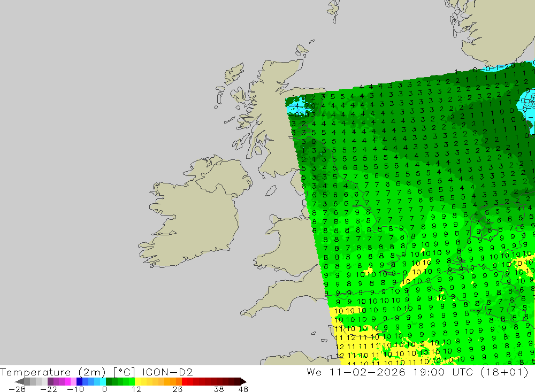535x392 pixels.
Task: Click the 'UTC' label in the timestamp
Action: pos(463,372)
